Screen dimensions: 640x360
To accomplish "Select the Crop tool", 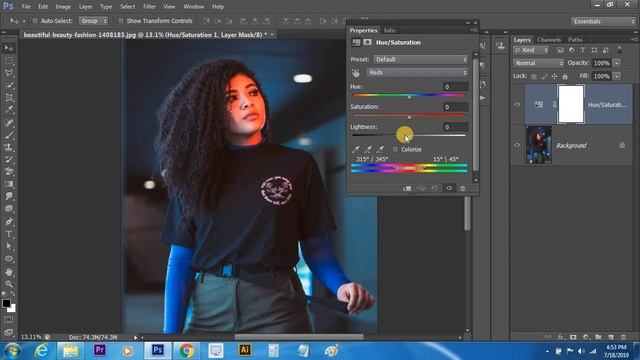I will [9, 98].
